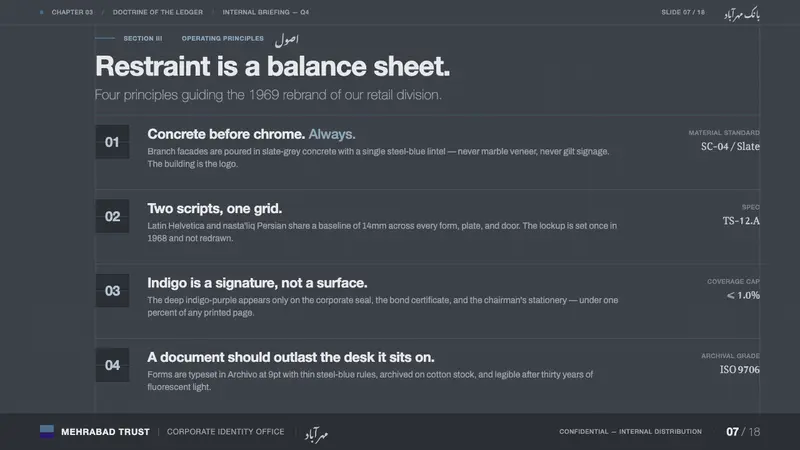Click the Operating Principles label
800x450 pixels.
click(x=222, y=38)
